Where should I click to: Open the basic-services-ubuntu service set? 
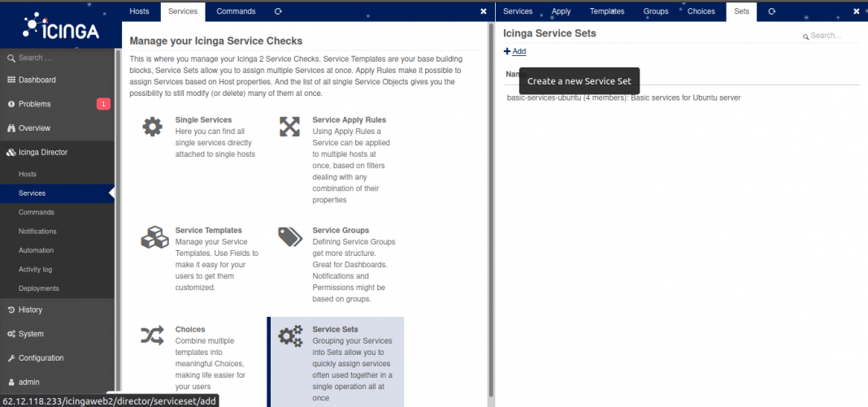click(x=623, y=97)
